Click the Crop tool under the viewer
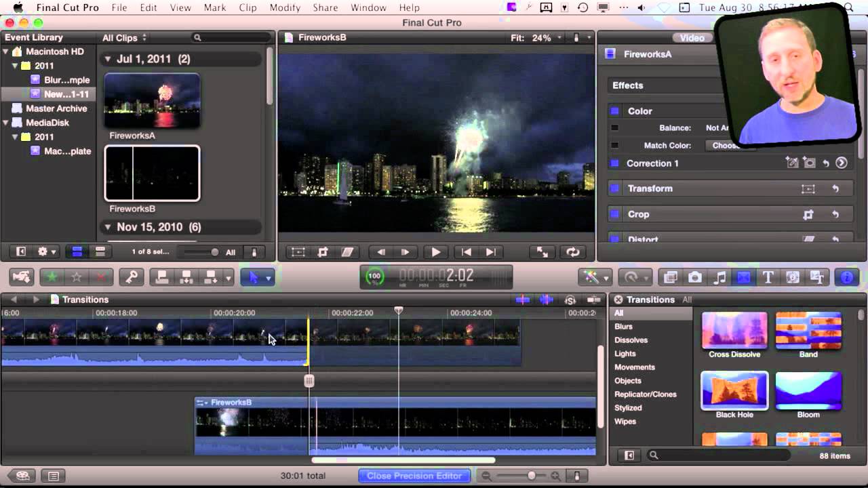 pyautogui.click(x=323, y=252)
